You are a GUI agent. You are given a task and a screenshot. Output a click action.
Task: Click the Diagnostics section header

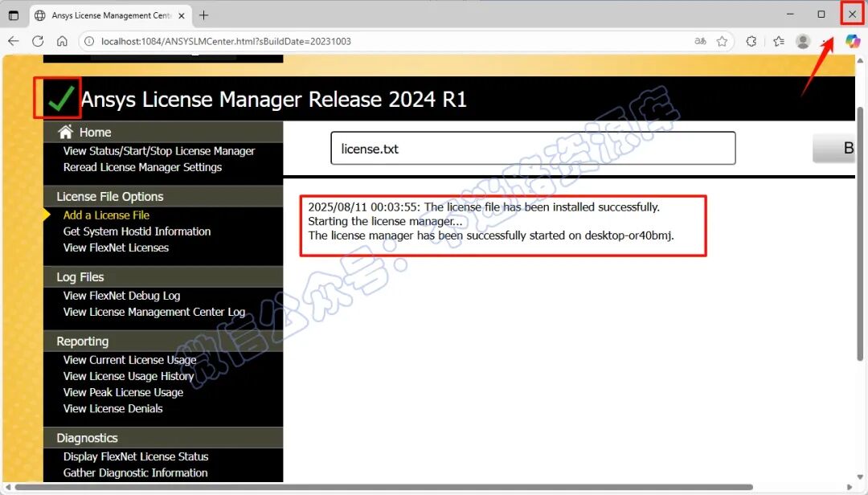coord(87,438)
